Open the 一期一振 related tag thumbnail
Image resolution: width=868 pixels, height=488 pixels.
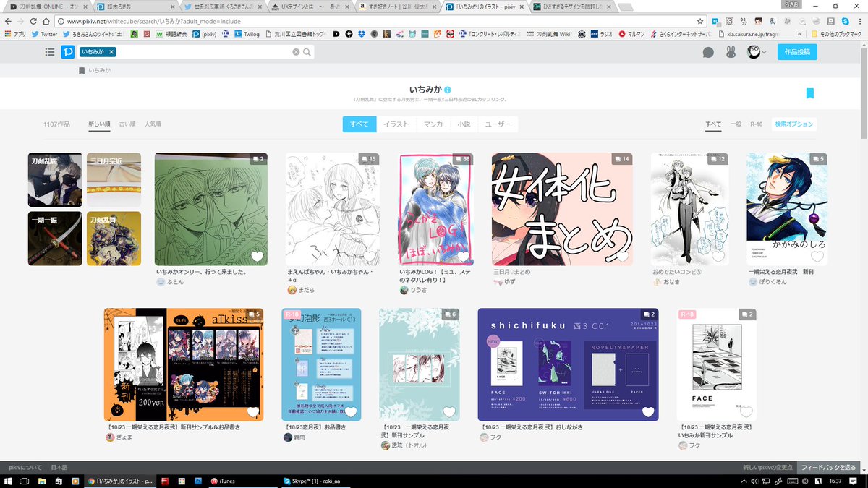pyautogui.click(x=55, y=238)
